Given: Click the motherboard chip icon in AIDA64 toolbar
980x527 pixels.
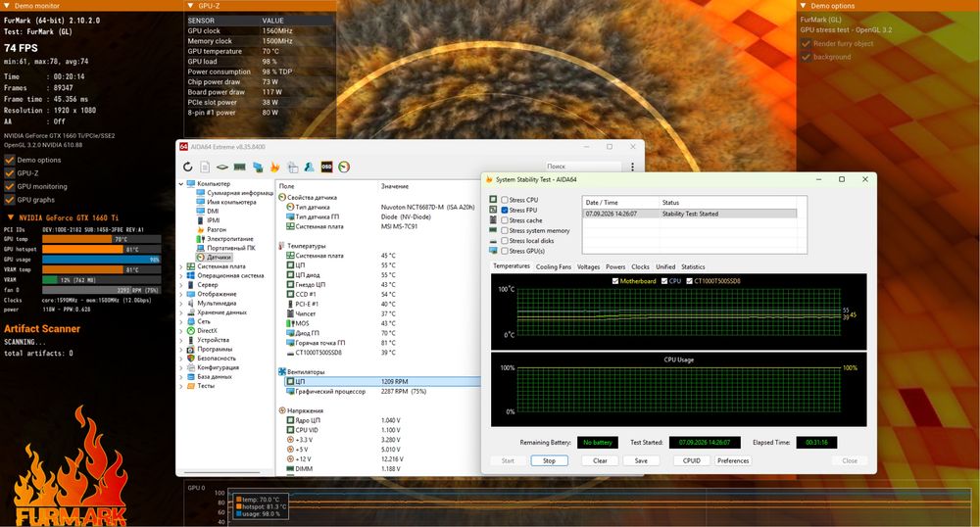Looking at the screenshot, I should tap(221, 167).
